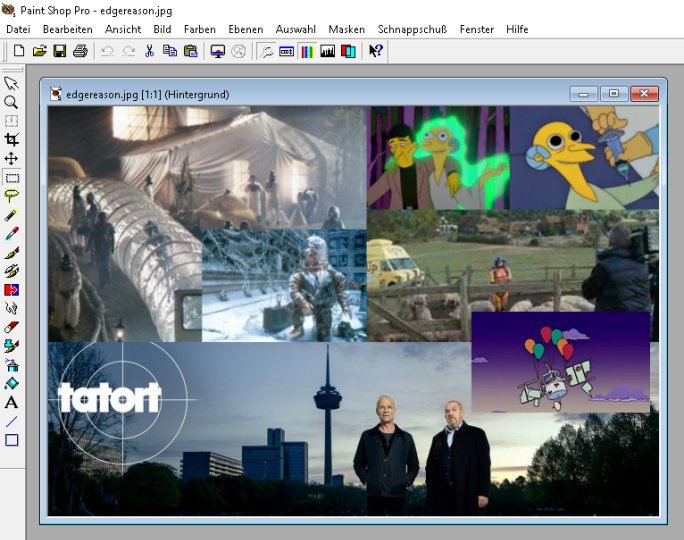Toggle the layer palette icon

(x=348, y=51)
